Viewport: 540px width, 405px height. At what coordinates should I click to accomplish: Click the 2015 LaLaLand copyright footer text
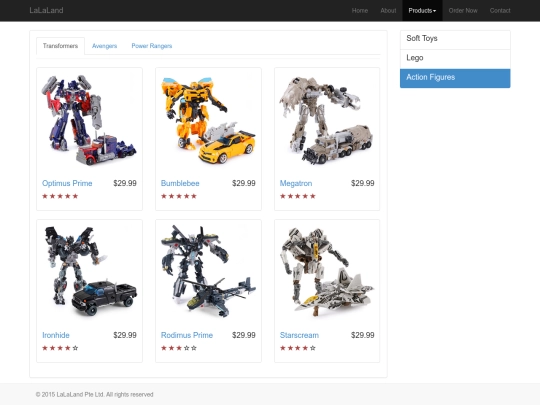point(94,395)
